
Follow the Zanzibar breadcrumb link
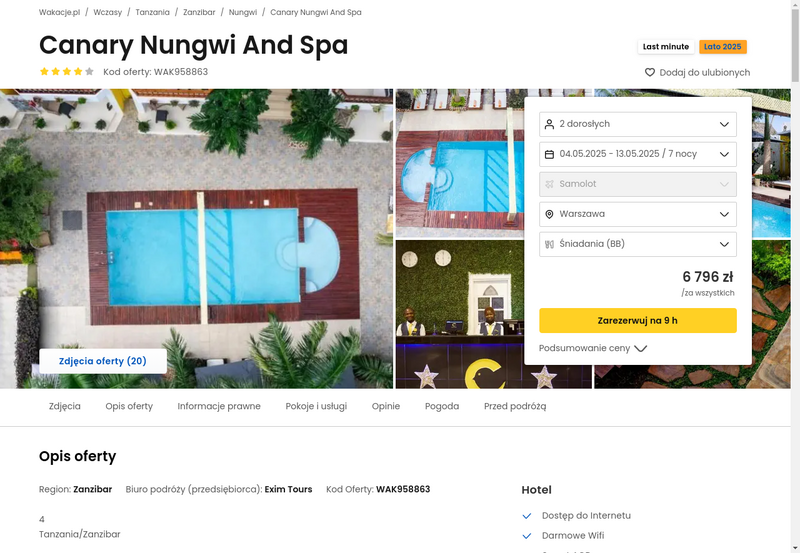tap(199, 12)
